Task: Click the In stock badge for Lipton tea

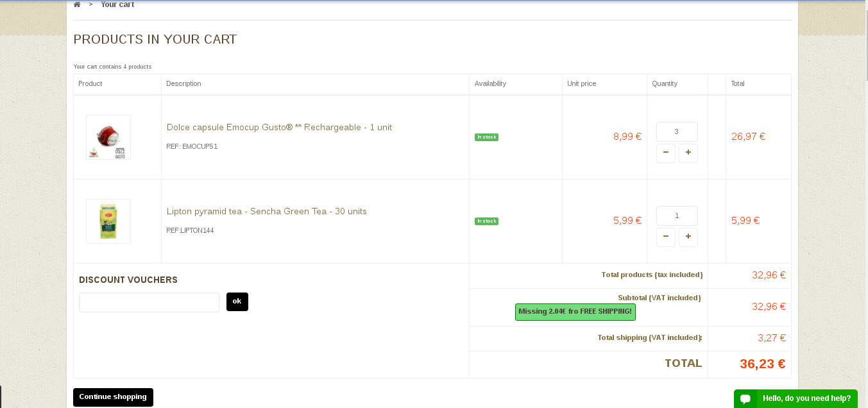Action: tap(486, 221)
